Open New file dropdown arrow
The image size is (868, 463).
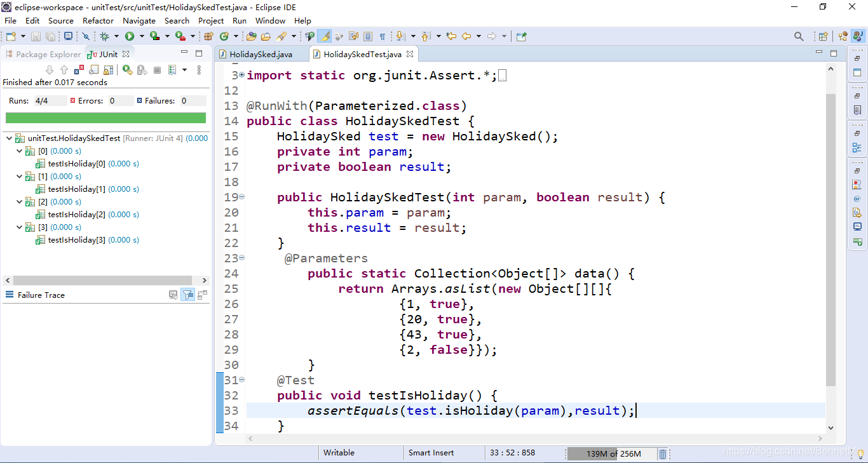coord(23,37)
